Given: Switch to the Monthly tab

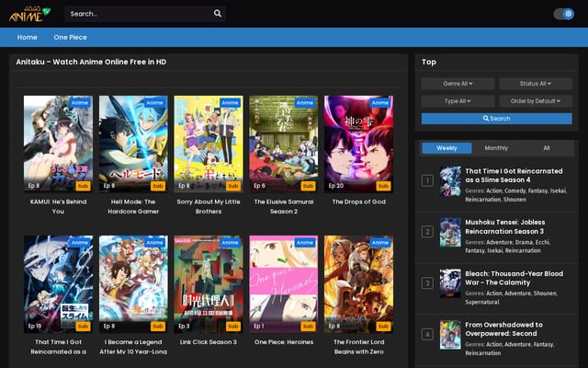Looking at the screenshot, I should tap(496, 148).
